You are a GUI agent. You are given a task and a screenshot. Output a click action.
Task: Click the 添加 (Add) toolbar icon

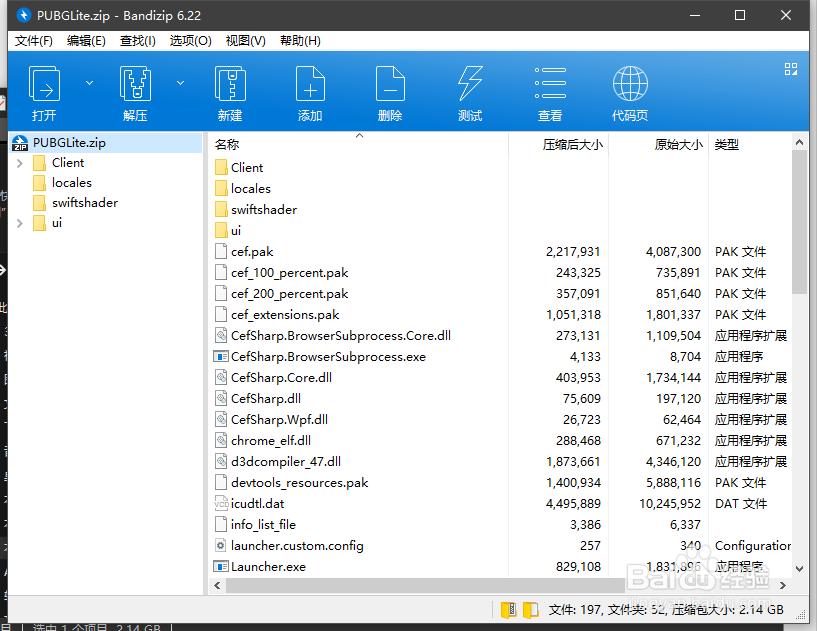point(310,83)
